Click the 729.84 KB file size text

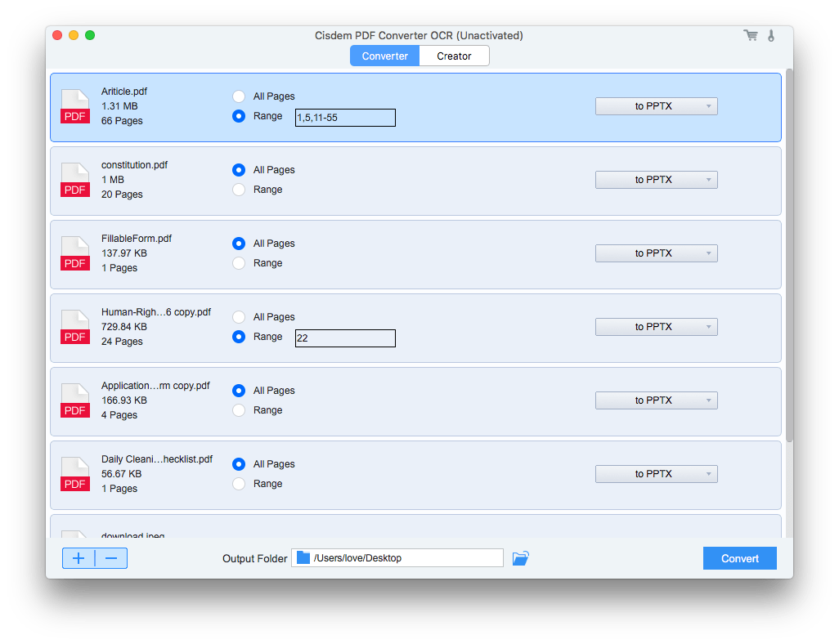[124, 327]
